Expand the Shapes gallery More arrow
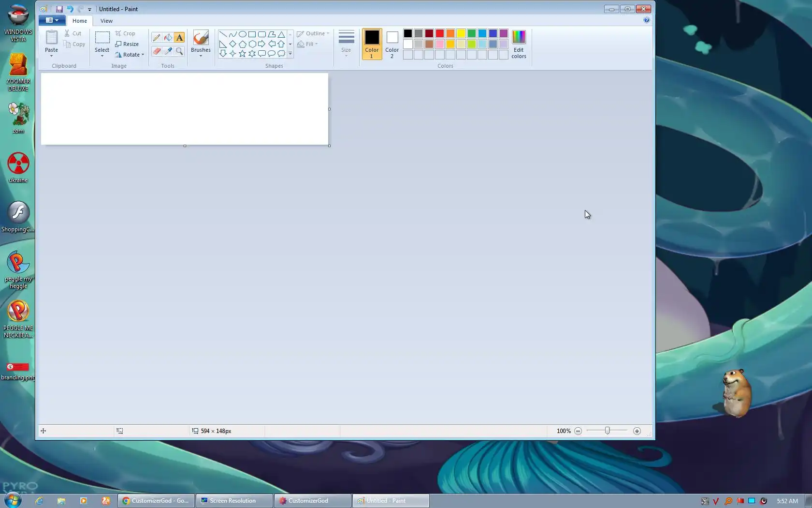812x508 pixels. tap(290, 54)
